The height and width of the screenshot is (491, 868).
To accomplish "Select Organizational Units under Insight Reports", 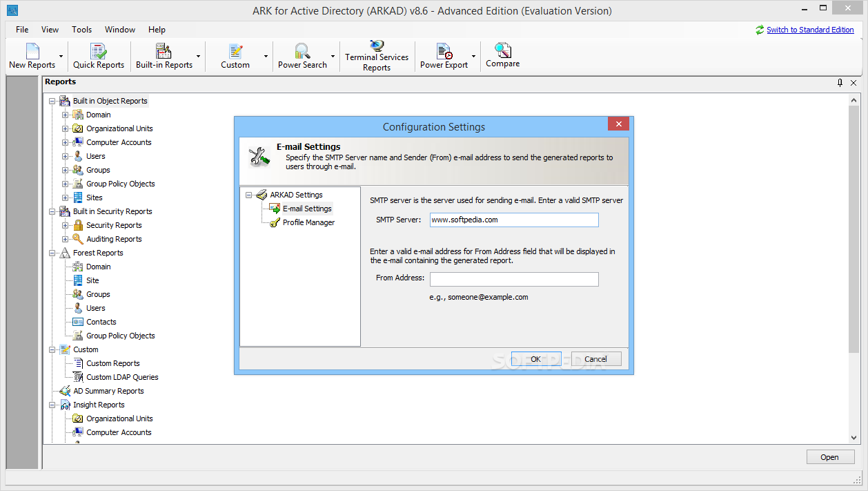I will pyautogui.click(x=119, y=418).
